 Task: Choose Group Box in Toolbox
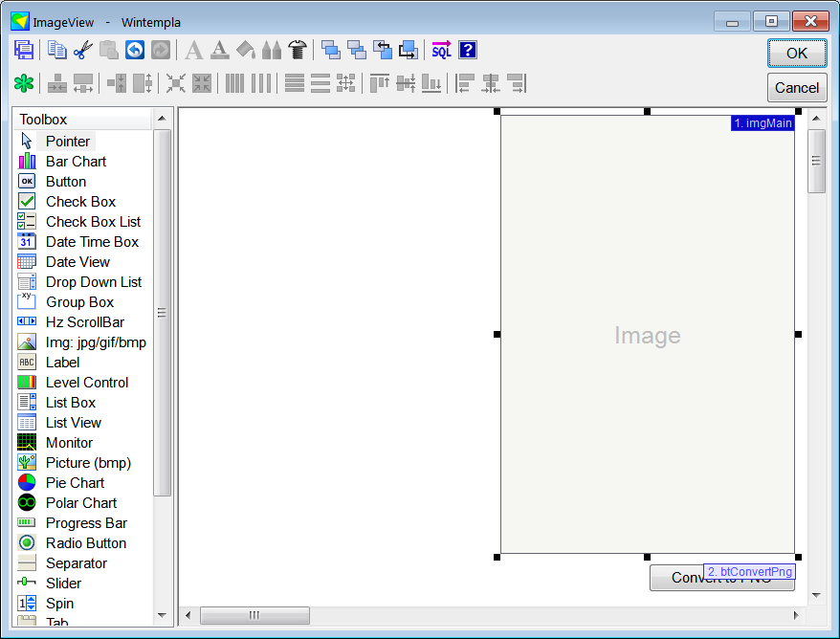(79, 302)
